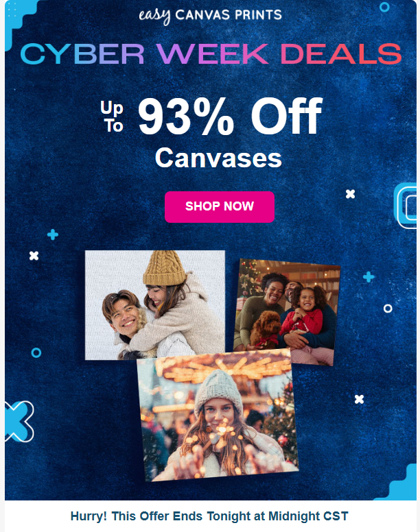Screen dimensions: 420x532
Task: Click the blue plus sign left of photos
Action: tap(53, 234)
